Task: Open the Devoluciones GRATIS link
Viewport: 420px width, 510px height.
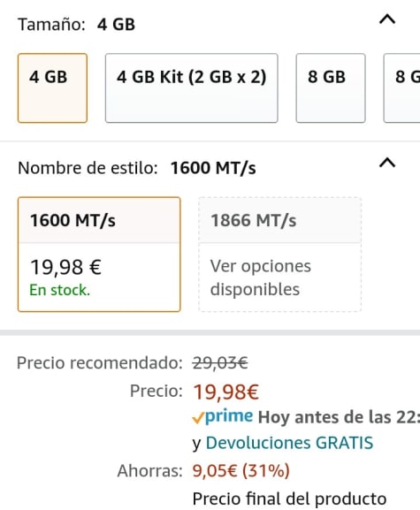Action: pyautogui.click(x=289, y=443)
